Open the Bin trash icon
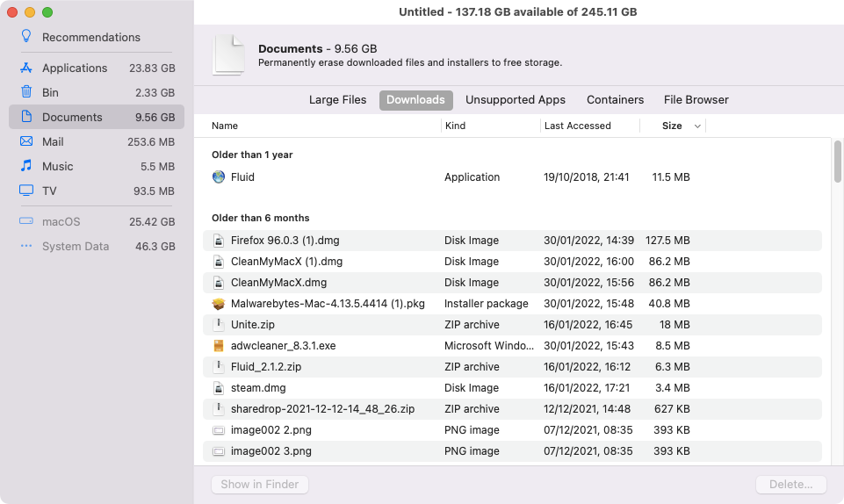The image size is (844, 504). [25, 92]
